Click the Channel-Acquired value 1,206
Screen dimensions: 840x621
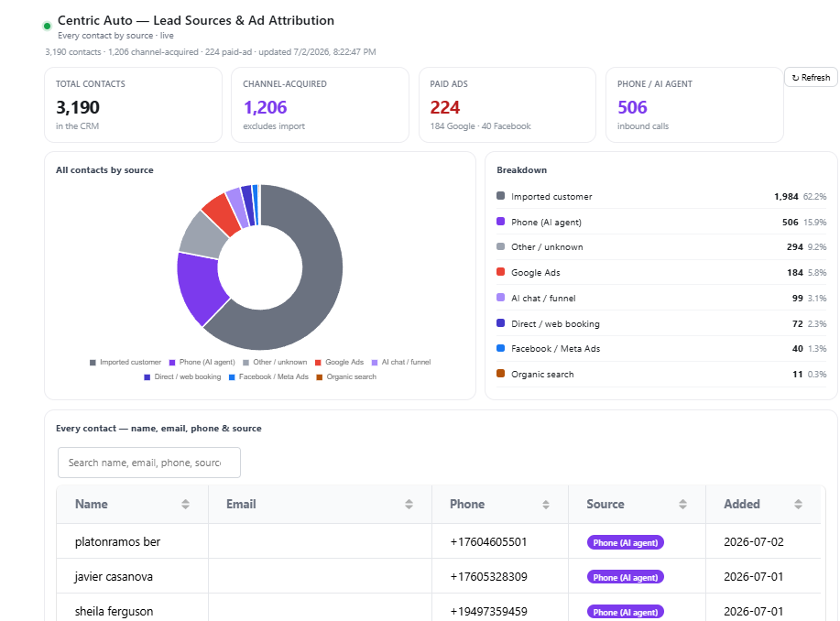click(x=265, y=108)
